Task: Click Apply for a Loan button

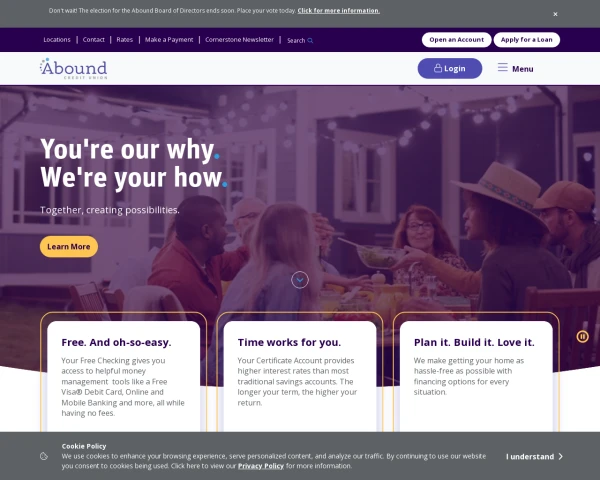Action: tap(527, 40)
